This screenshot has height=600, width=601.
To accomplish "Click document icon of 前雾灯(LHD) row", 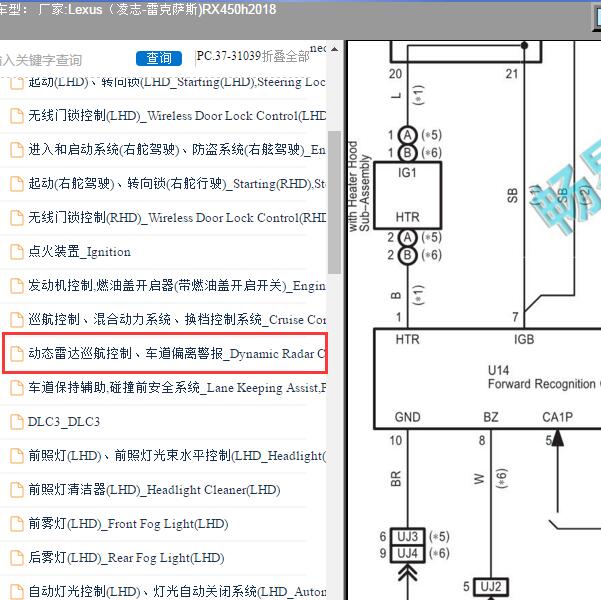I will [x=16, y=524].
